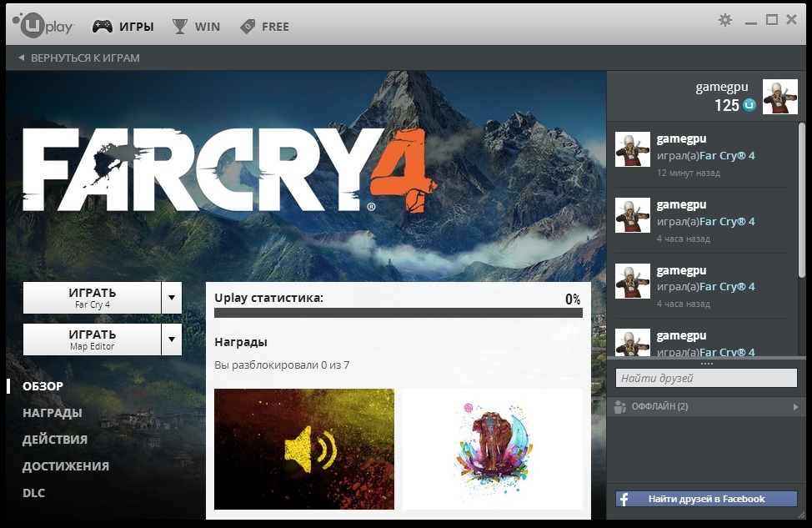Click the 0% statistics value
The image size is (812, 528).
pos(573,299)
